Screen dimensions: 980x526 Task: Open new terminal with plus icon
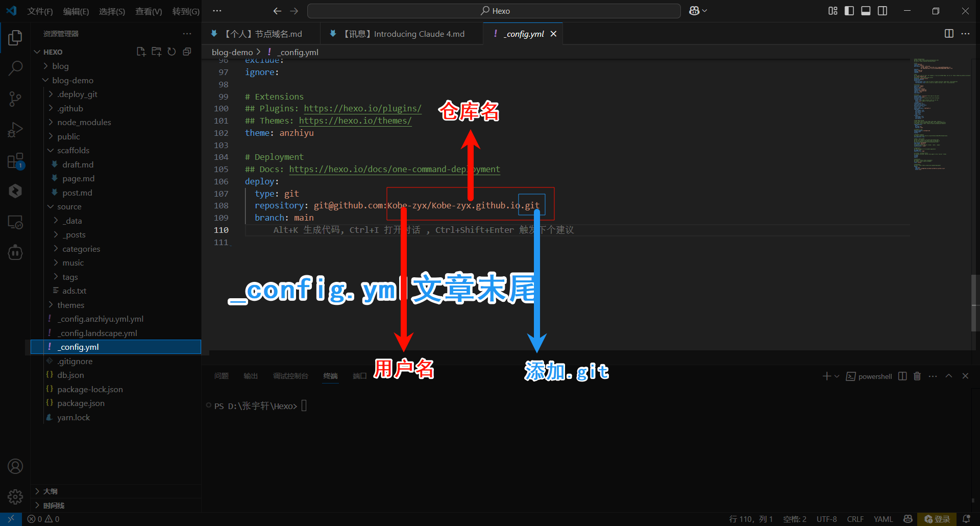click(x=827, y=376)
